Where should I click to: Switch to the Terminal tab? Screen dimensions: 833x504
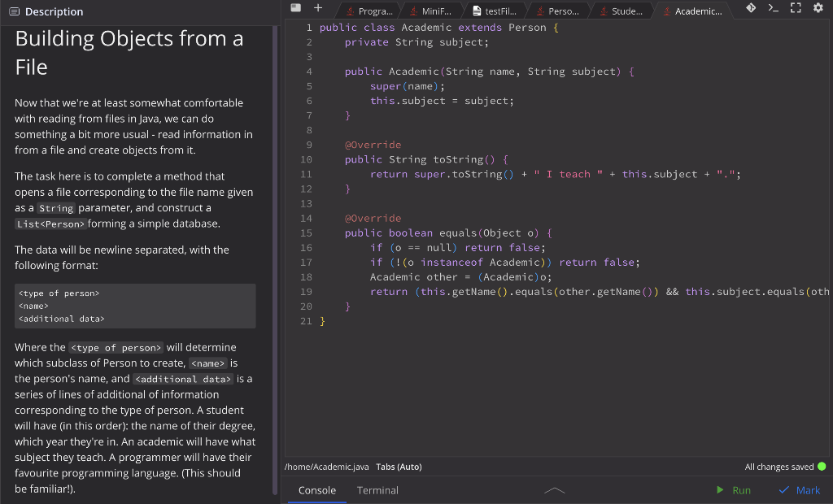pos(379,490)
